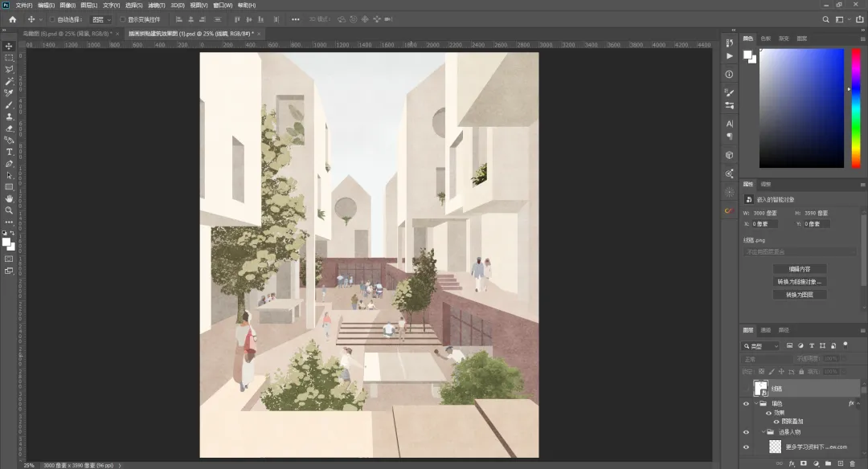Click the Home icon in options bar
868x469 pixels.
12,19
